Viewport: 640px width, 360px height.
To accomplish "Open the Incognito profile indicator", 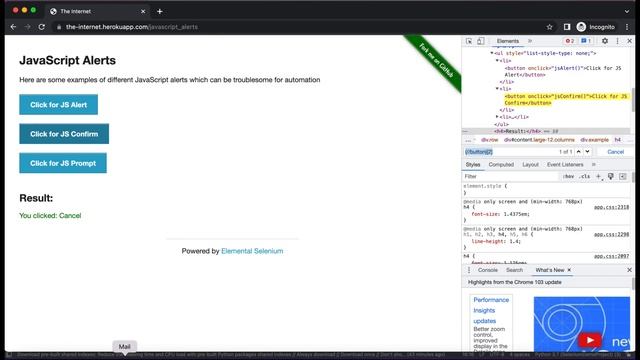I will tap(596, 27).
